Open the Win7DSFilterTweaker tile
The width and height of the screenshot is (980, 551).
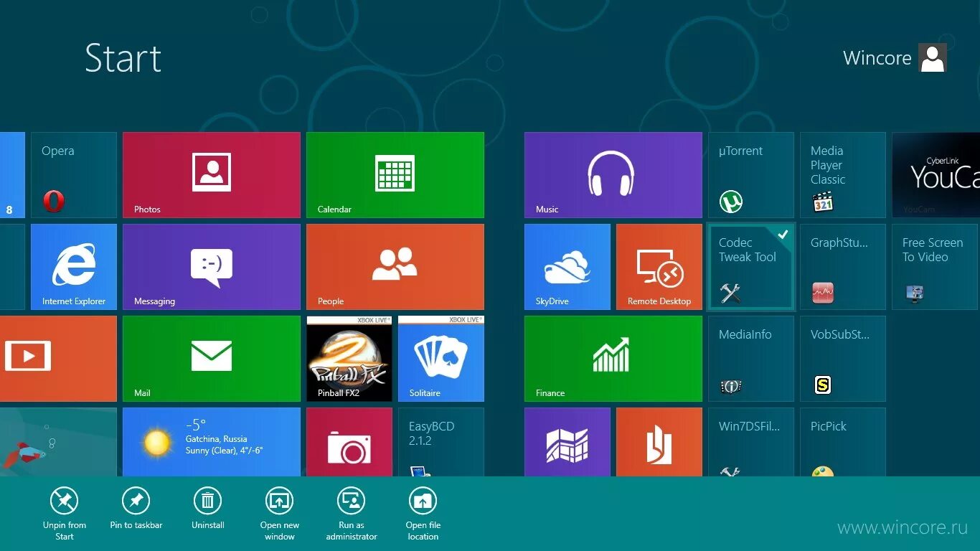click(x=751, y=442)
